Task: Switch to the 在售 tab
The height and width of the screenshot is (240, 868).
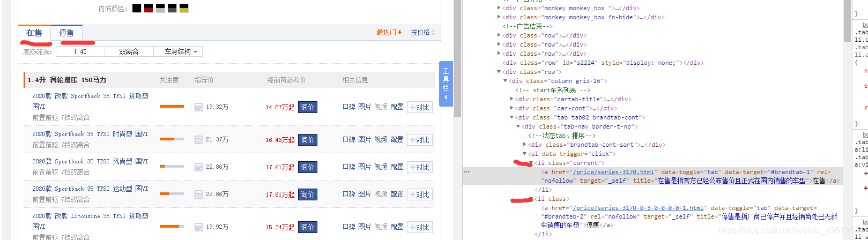Action: pyautogui.click(x=34, y=33)
